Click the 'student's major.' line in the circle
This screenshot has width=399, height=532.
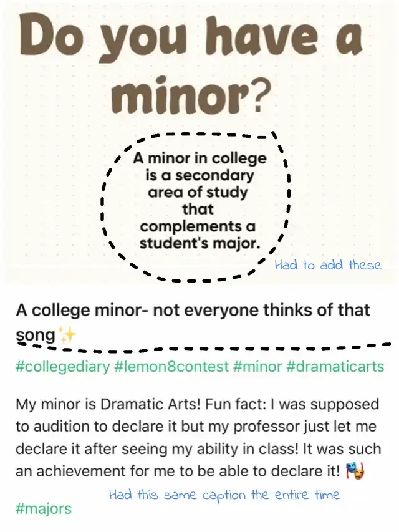click(200, 243)
